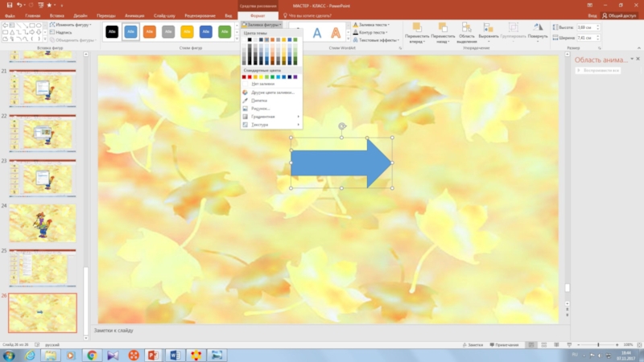The height and width of the screenshot is (362, 644).
Task: Select slide 22 thumbnail
Action: (43, 133)
